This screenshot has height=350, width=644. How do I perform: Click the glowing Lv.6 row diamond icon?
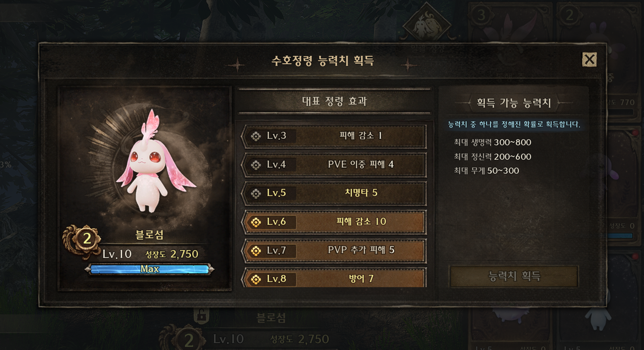tap(256, 222)
